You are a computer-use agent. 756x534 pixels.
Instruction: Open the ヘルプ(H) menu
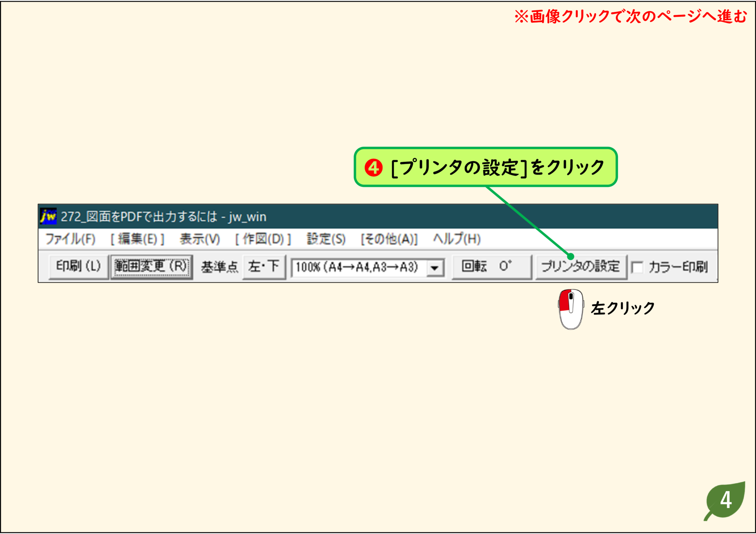click(456, 239)
